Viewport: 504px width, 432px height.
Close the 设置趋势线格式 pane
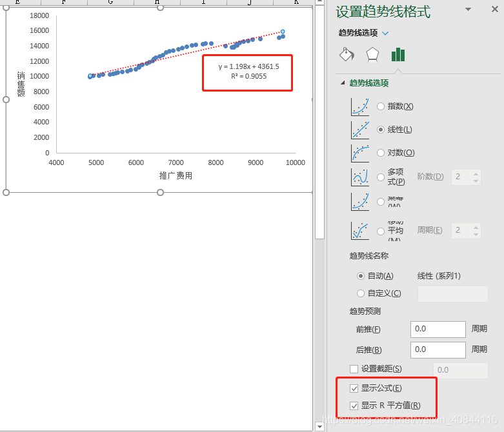(x=495, y=9)
